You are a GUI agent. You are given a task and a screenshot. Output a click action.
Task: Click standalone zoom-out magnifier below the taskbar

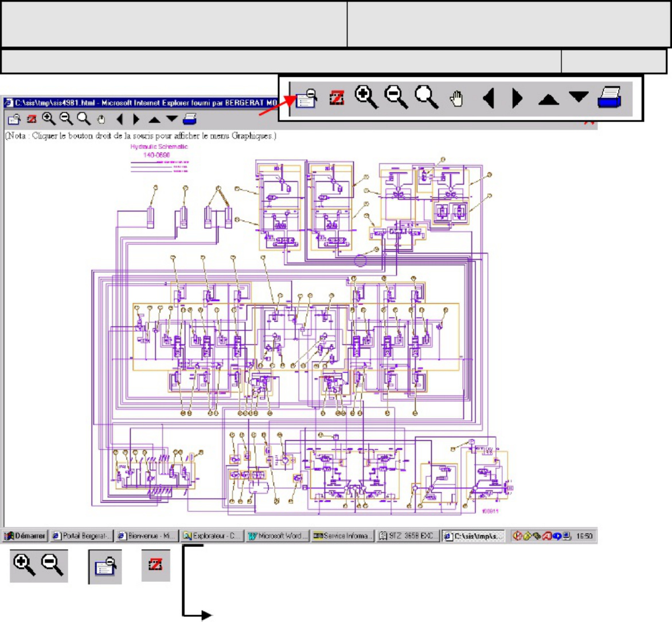(53, 565)
